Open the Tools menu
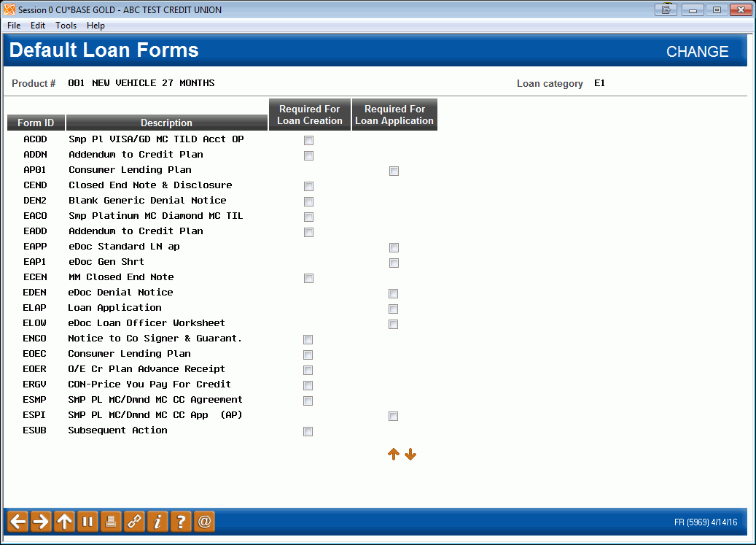This screenshot has width=756, height=545. click(66, 26)
